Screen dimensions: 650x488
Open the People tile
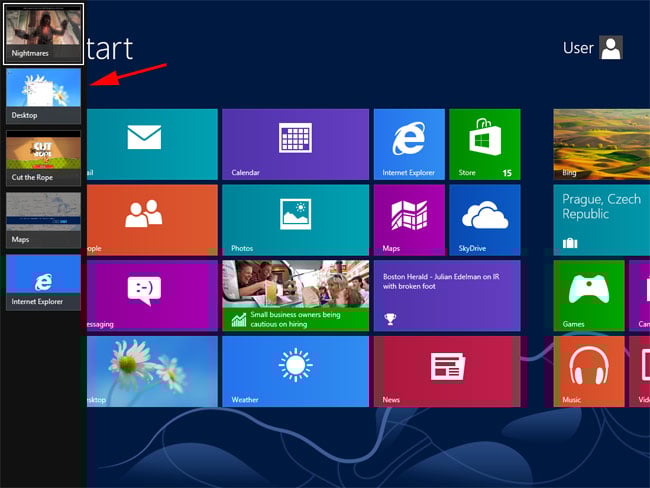(x=152, y=220)
